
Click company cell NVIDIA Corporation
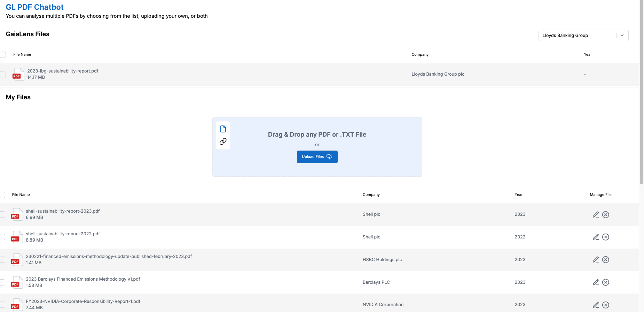pyautogui.click(x=383, y=304)
